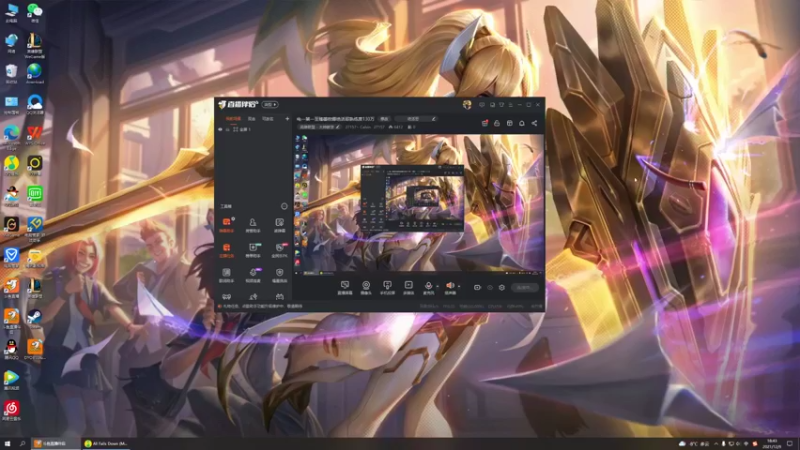This screenshot has width=800, height=450.
Task: Open the gift task icon with red dot
Action: (485, 123)
